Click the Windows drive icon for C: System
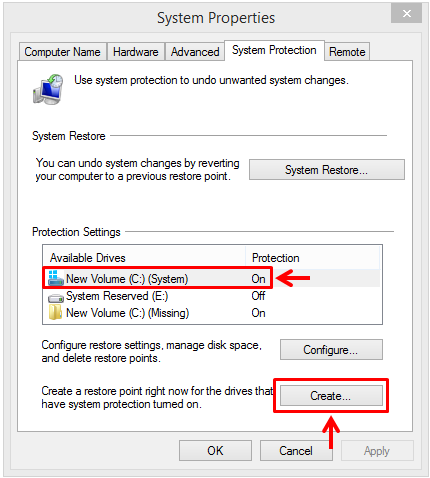This screenshot has height=478, width=430. [56, 278]
